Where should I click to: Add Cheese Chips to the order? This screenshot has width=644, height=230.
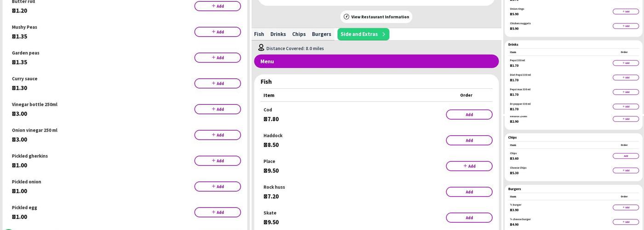click(x=626, y=171)
